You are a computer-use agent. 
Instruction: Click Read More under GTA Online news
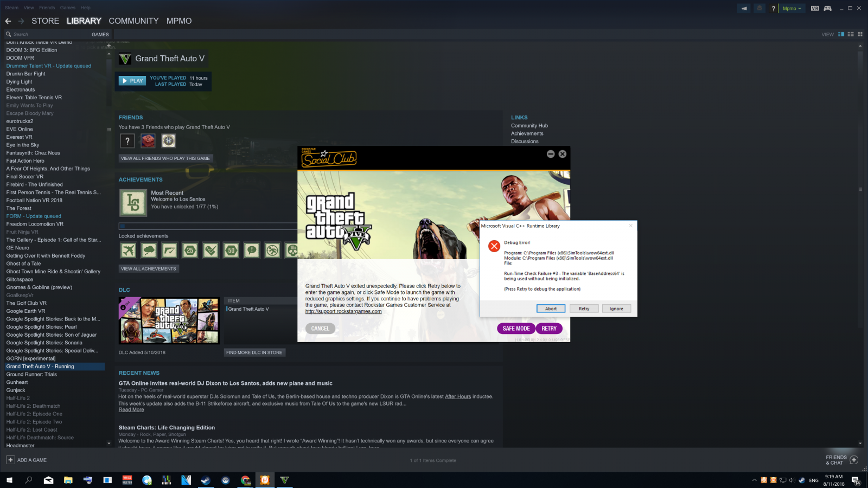131,410
